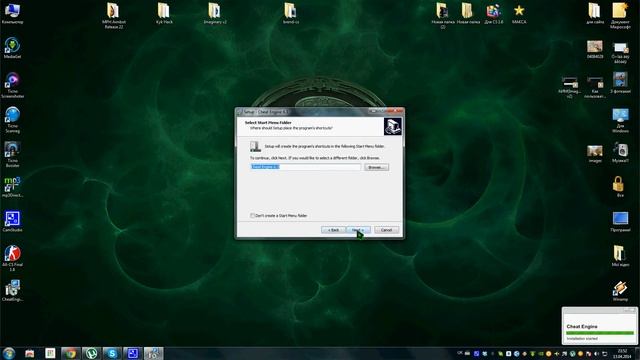Click the taskbar clock and date
The image size is (640, 360).
tap(622, 354)
